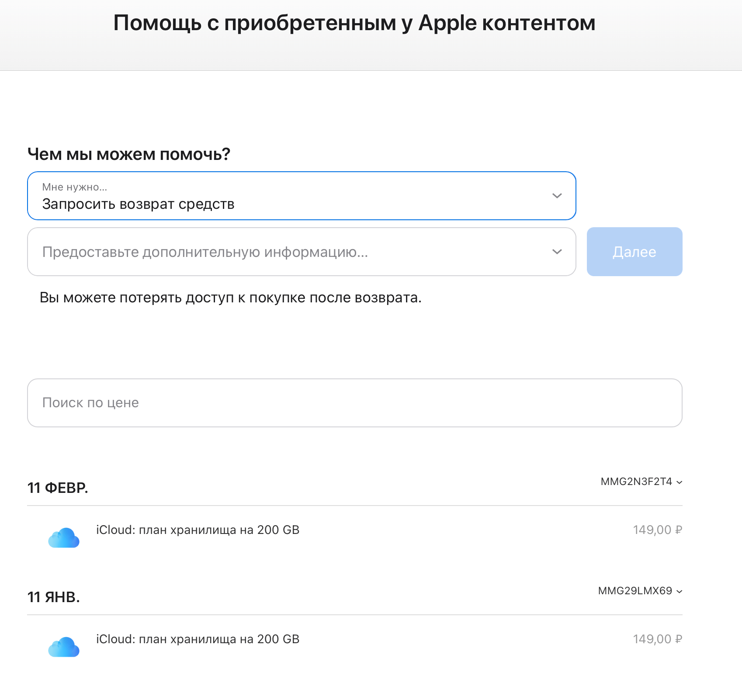Select the February iCloud 200 GB plan purchase

pos(198,530)
